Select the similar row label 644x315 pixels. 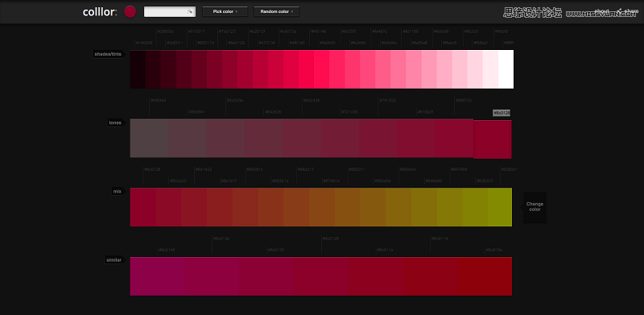click(x=114, y=260)
